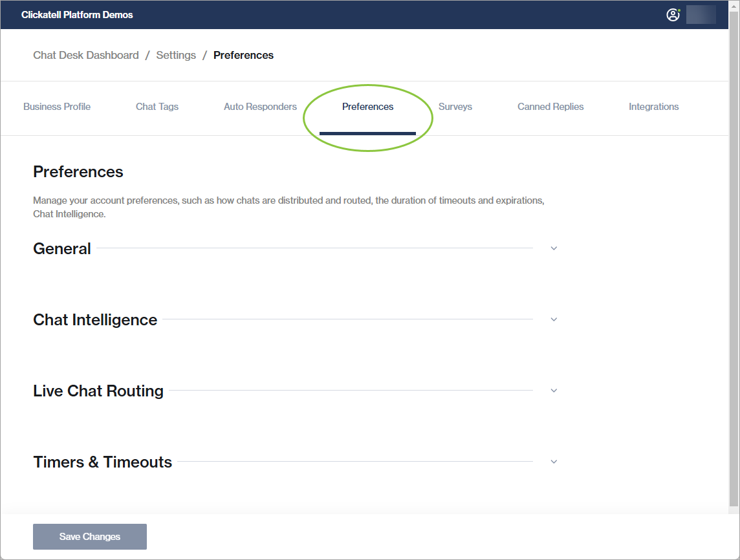Switch to the Business Profile tab
740x560 pixels.
click(57, 107)
